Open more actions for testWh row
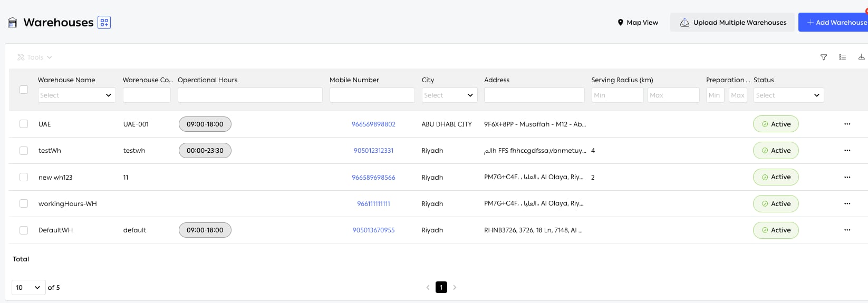The height and width of the screenshot is (303, 868). 847,151
